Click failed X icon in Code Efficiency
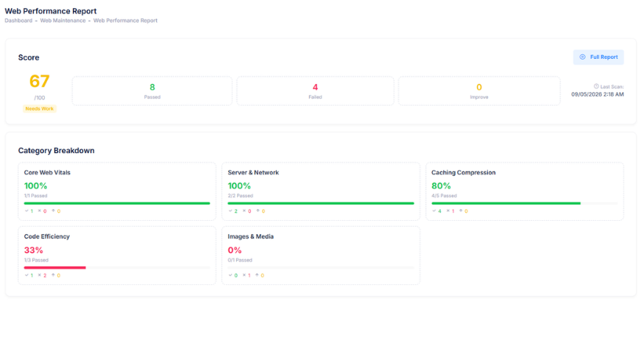The image size is (644, 354). tap(40, 275)
